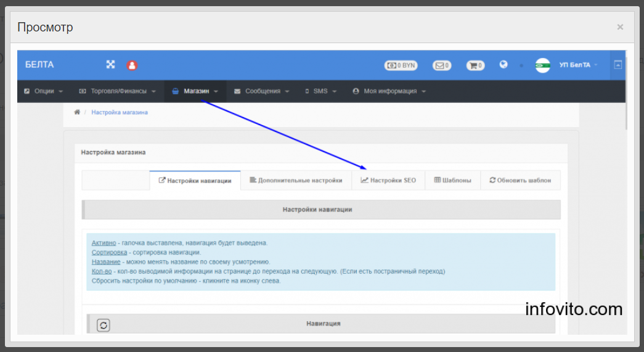Click the УП БелТА avatar image
The width and height of the screenshot is (644, 352).
[x=542, y=65]
